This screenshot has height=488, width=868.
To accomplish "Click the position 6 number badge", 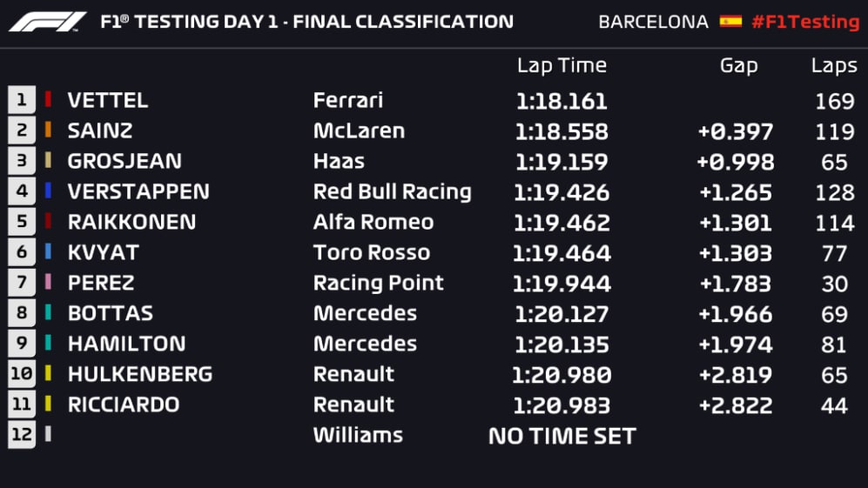I will click(x=22, y=252).
